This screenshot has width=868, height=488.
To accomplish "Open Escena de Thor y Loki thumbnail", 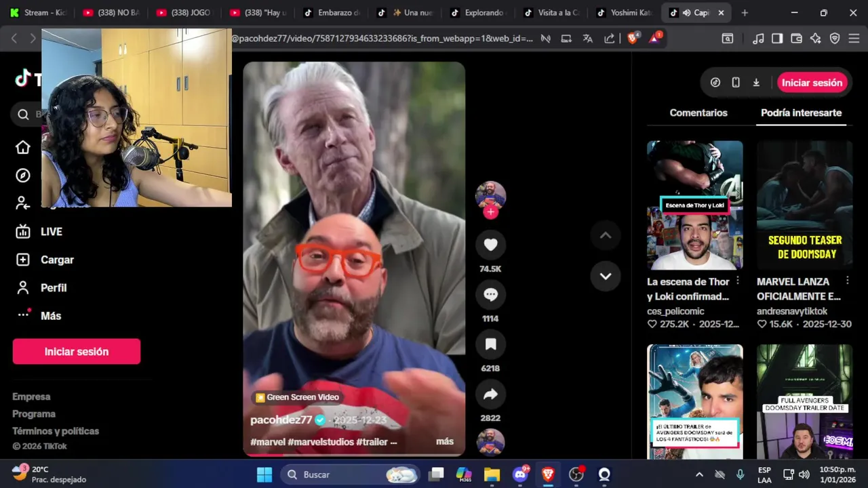I will [x=695, y=205].
